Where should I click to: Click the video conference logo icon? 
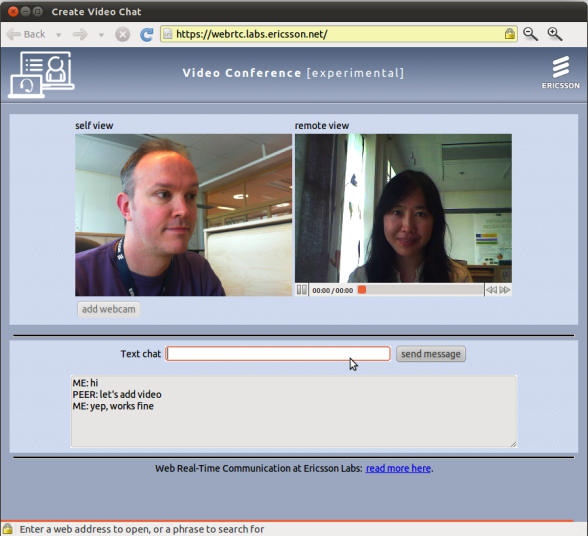pos(41,75)
